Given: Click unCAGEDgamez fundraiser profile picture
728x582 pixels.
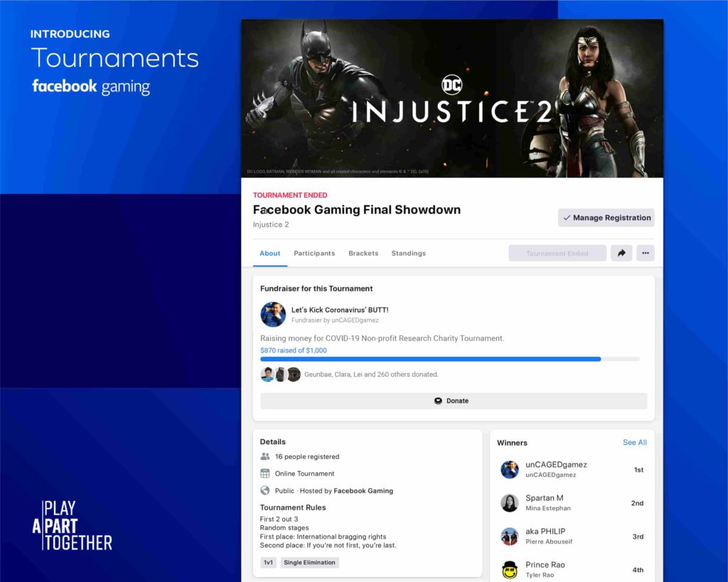Looking at the screenshot, I should 273,314.
